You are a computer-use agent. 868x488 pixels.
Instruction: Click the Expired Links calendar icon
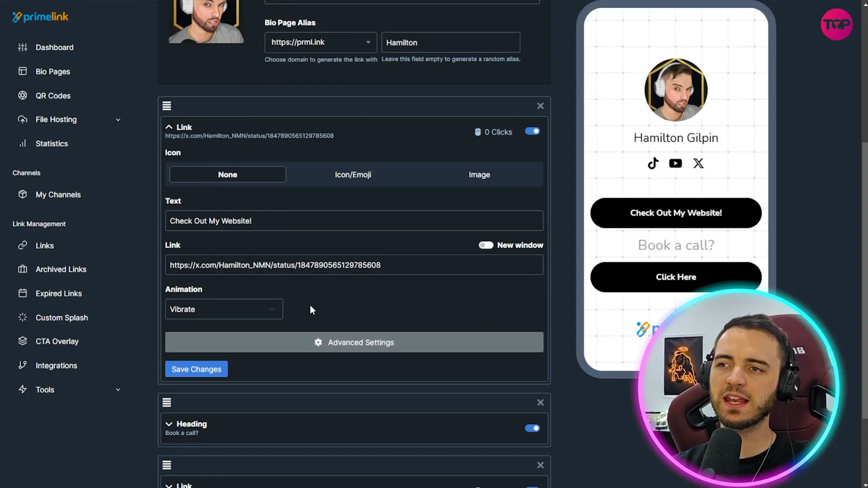point(23,293)
